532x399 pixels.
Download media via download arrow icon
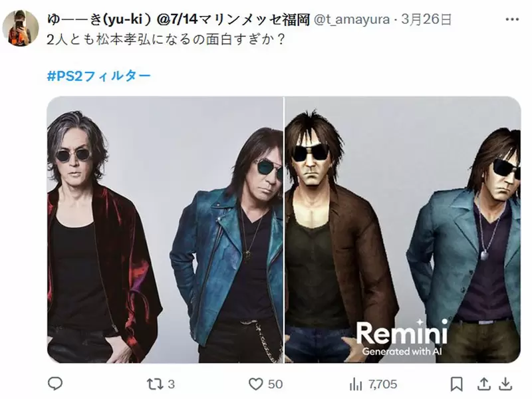coord(505,384)
